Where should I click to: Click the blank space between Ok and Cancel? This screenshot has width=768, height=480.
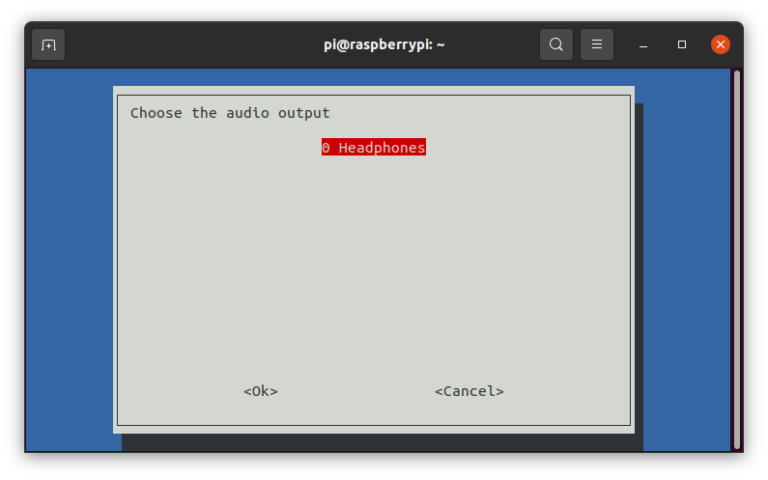tap(355, 391)
